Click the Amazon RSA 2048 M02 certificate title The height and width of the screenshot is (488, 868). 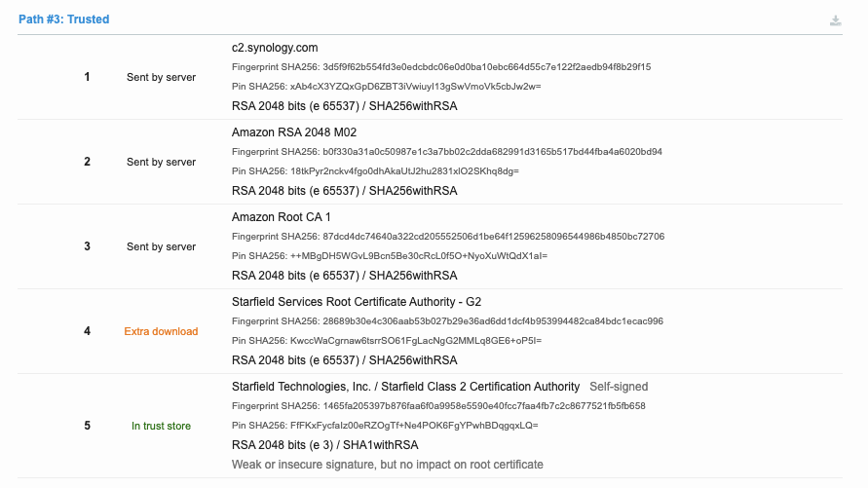pyautogui.click(x=294, y=132)
